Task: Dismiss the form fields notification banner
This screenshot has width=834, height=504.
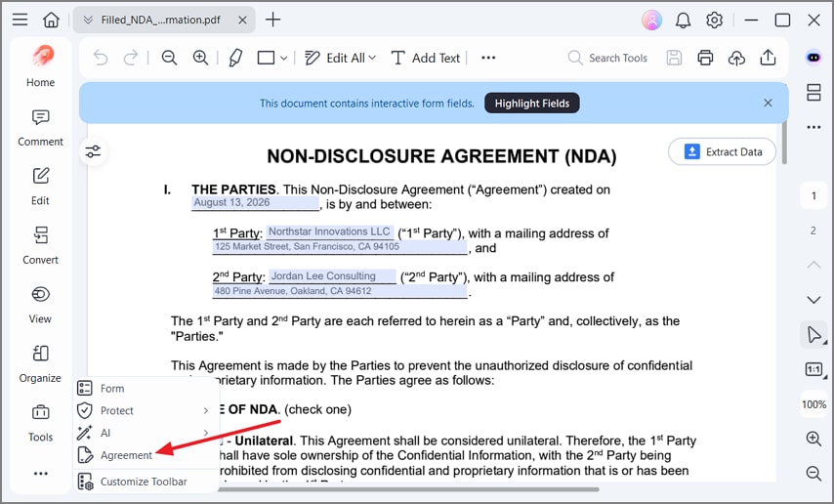Action: [768, 104]
